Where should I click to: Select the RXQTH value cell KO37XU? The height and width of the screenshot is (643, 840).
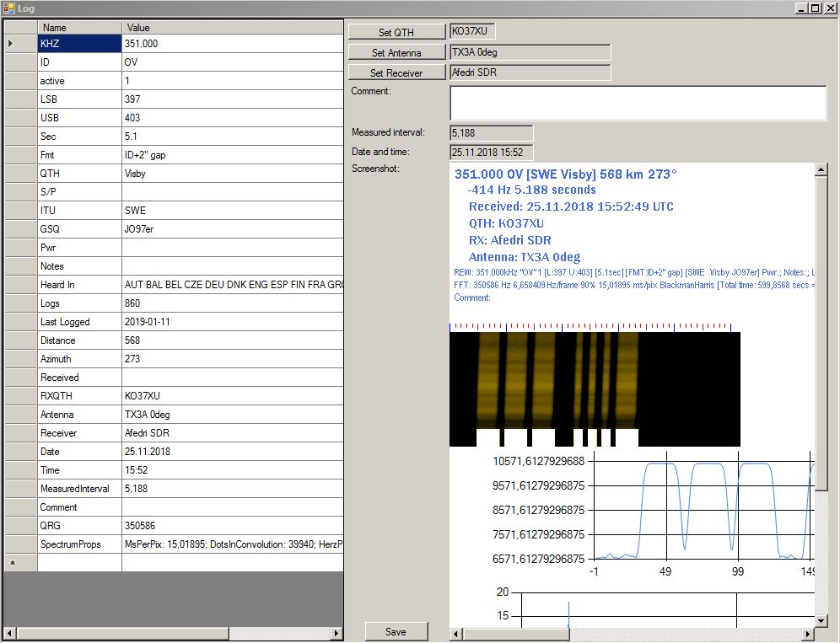[233, 396]
